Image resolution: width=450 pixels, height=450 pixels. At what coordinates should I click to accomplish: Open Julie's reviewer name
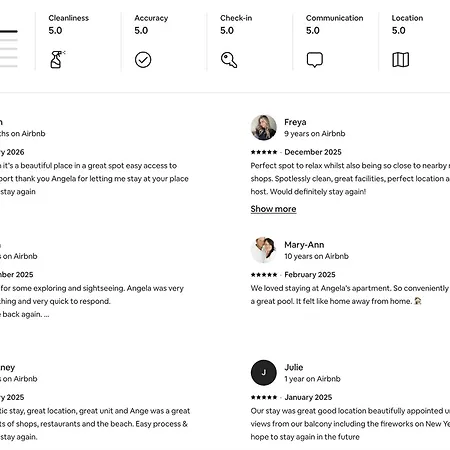[x=294, y=367]
